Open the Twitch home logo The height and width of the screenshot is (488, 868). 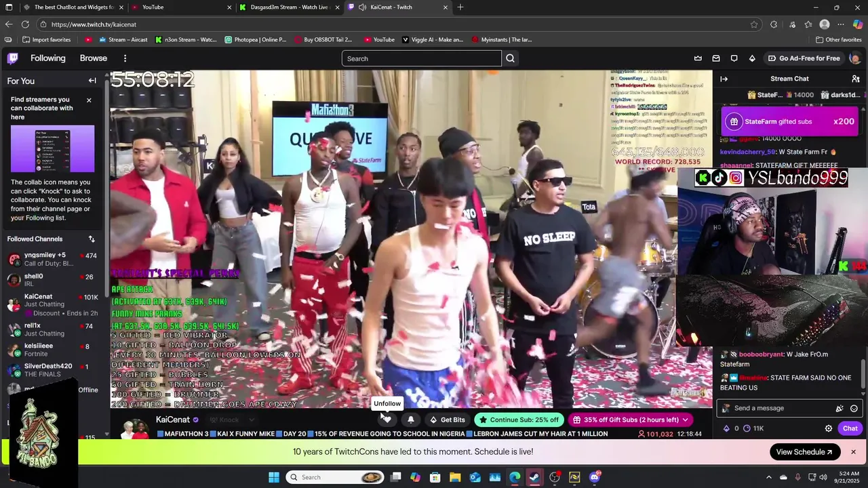[x=13, y=58]
